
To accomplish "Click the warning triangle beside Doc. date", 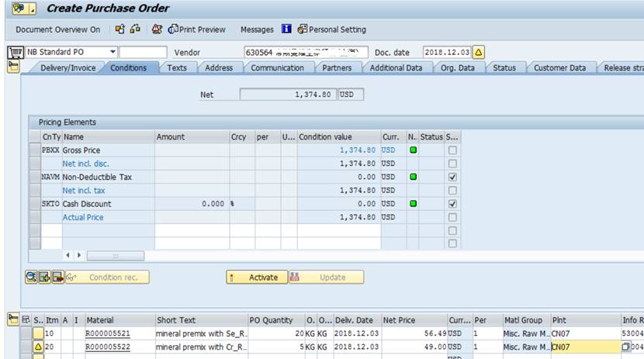I will coord(479,52).
